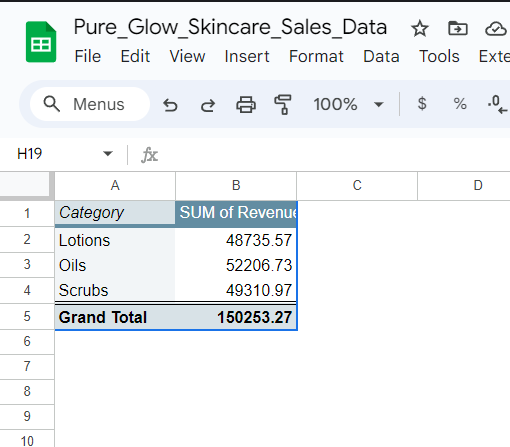Open the Google Sheets home icon
The width and height of the screenshot is (510, 447).
click(x=41, y=42)
